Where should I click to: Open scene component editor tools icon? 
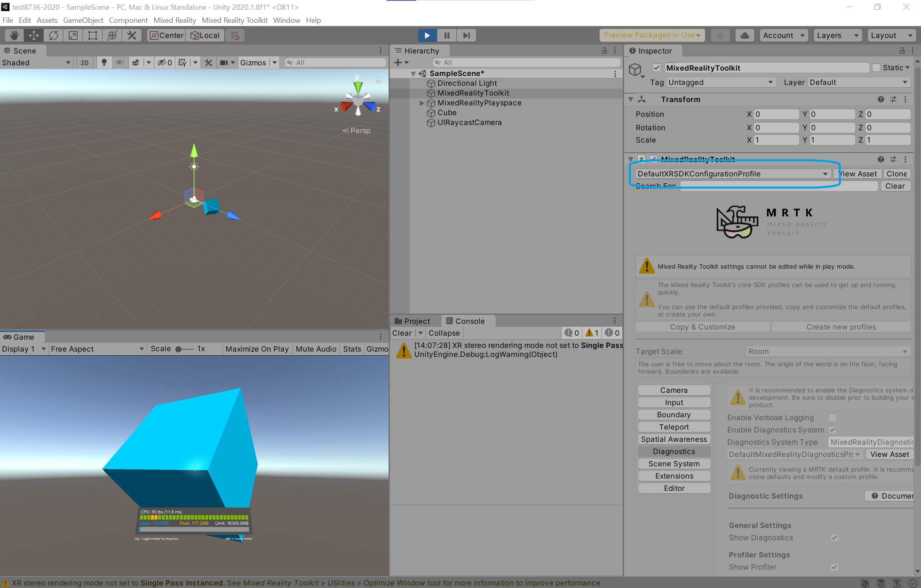(208, 62)
